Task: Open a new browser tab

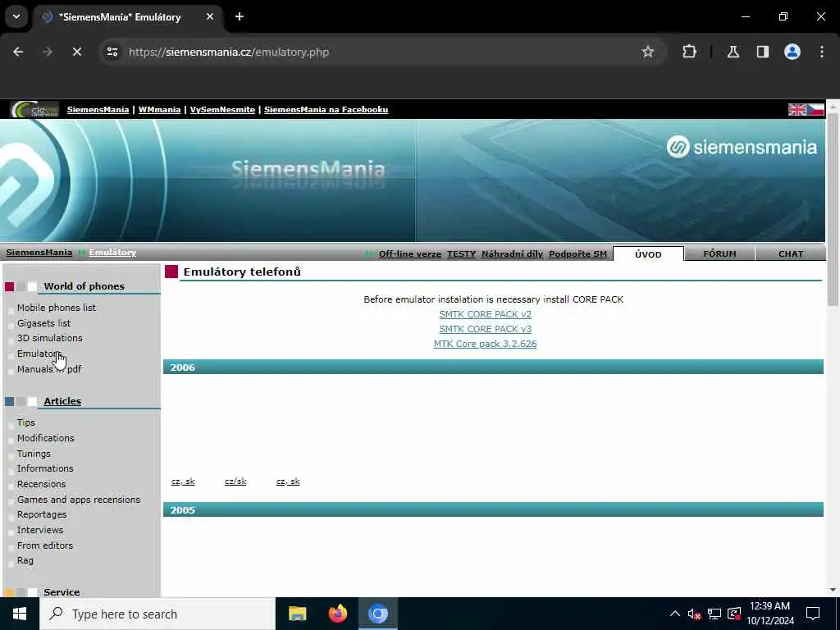Action: coord(240,16)
